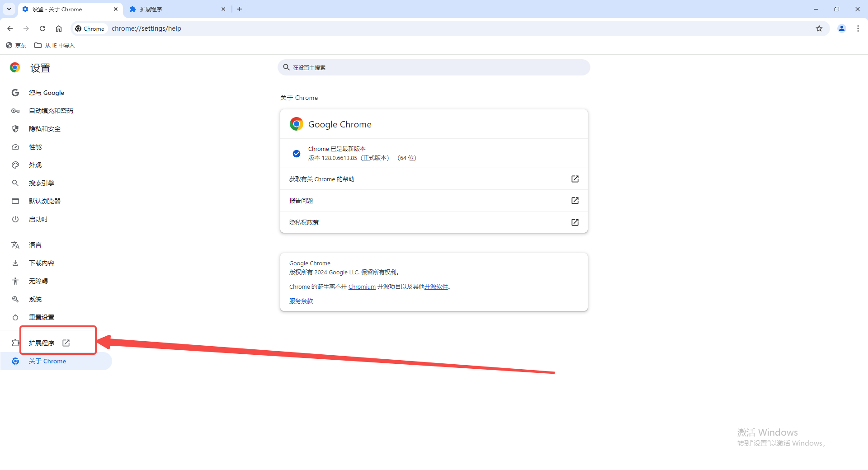Open 默认浏览器 settings
The width and height of the screenshot is (868, 470).
[x=56, y=201]
